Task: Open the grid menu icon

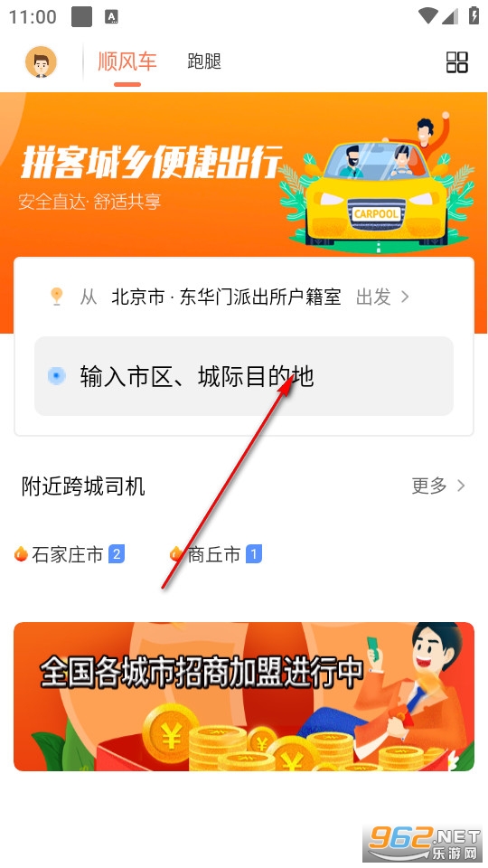Action: point(457,62)
